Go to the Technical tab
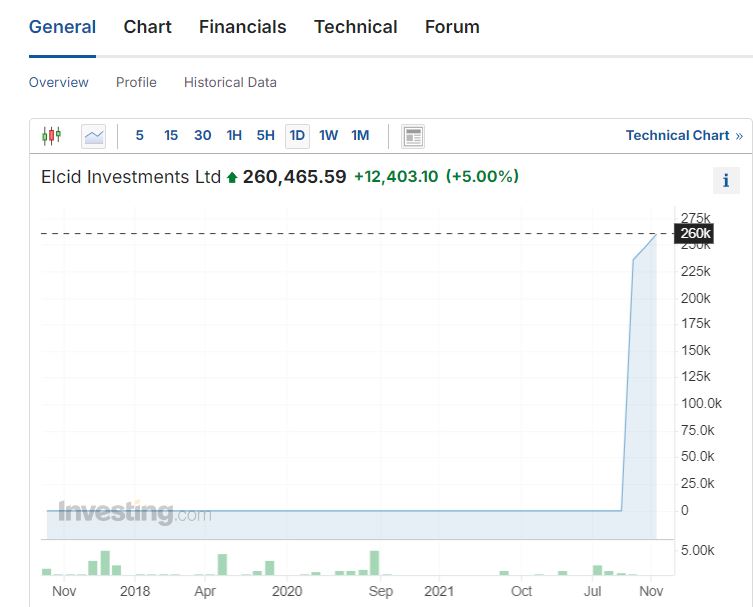 tap(356, 27)
